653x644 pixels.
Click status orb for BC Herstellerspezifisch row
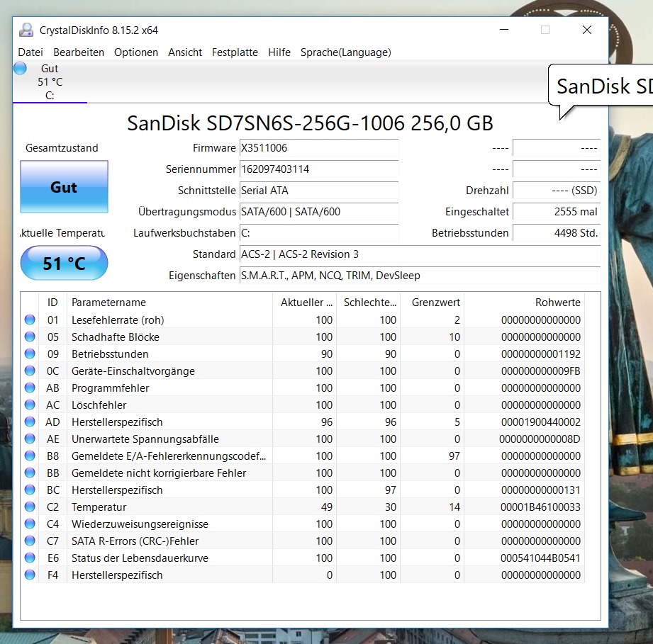pos(30,490)
